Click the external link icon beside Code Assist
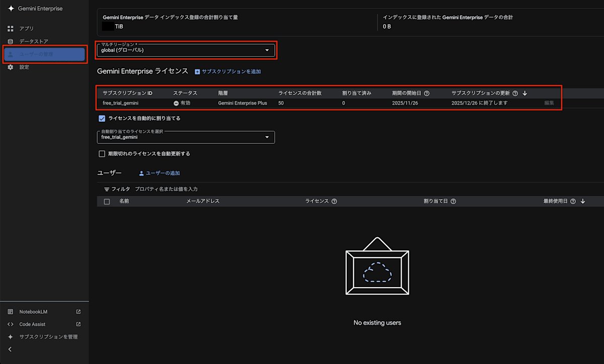The height and width of the screenshot is (364, 604). pyautogui.click(x=78, y=324)
